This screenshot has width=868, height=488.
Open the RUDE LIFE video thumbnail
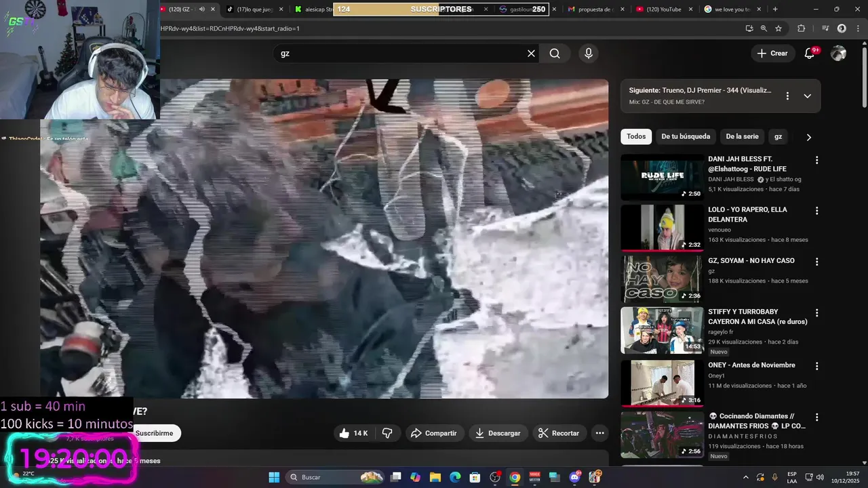(x=663, y=177)
